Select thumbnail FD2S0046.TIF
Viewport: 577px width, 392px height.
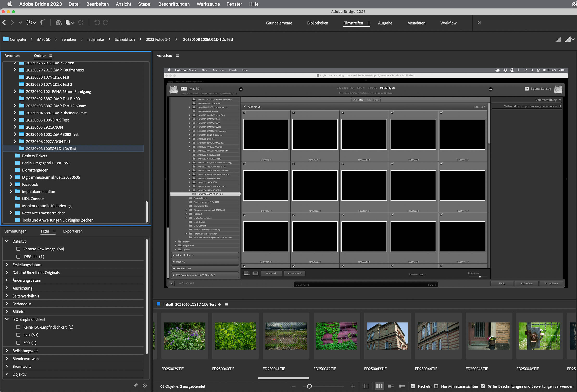(x=539, y=336)
